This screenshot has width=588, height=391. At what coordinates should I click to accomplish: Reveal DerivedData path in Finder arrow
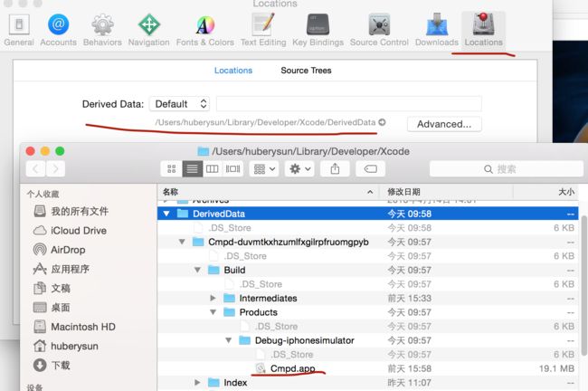[x=382, y=122]
